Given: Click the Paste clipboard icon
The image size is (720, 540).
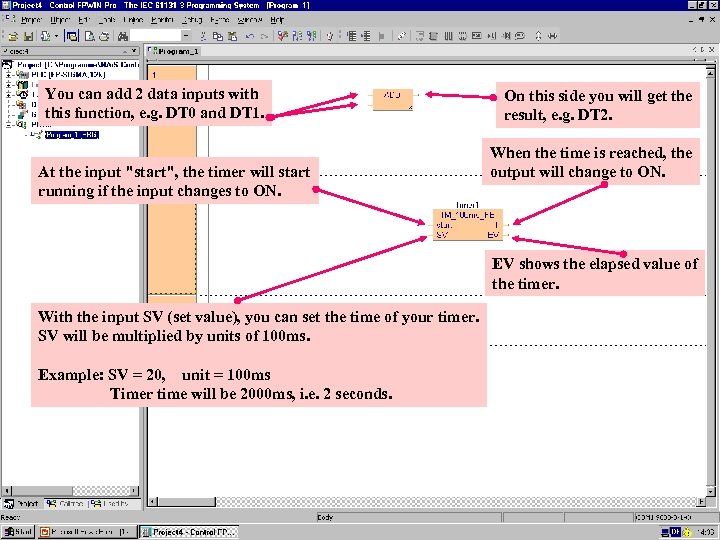Looking at the screenshot, I should click(233, 36).
